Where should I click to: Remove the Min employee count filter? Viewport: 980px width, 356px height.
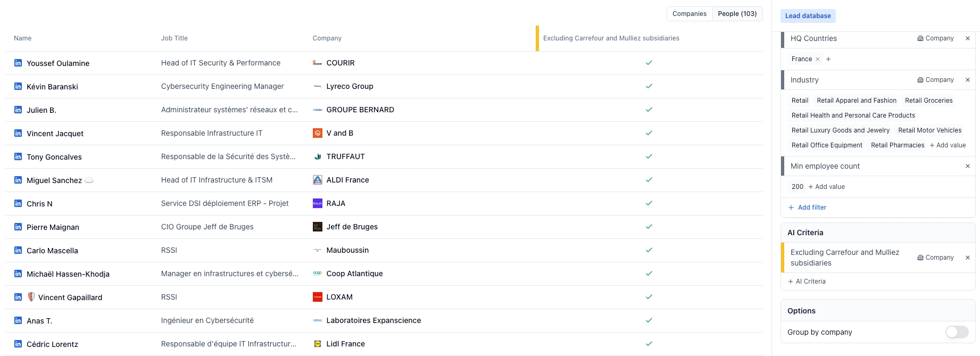click(x=968, y=166)
